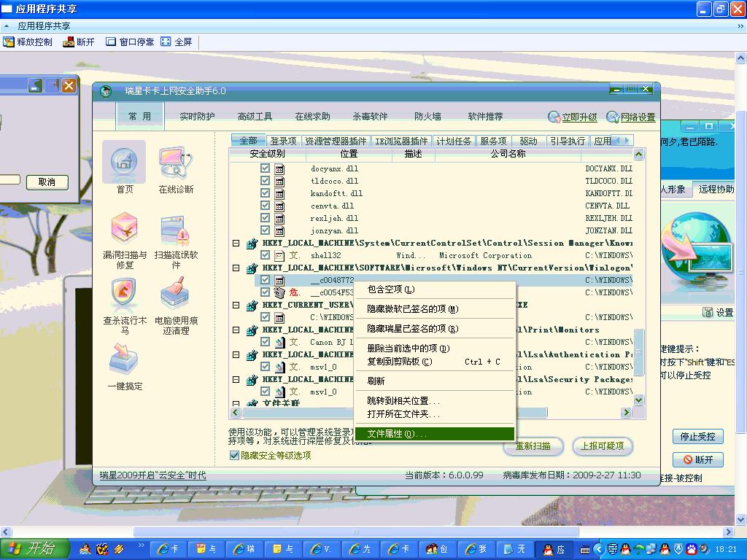Open the 首页 home icon
This screenshot has height=560, width=747.
[124, 162]
